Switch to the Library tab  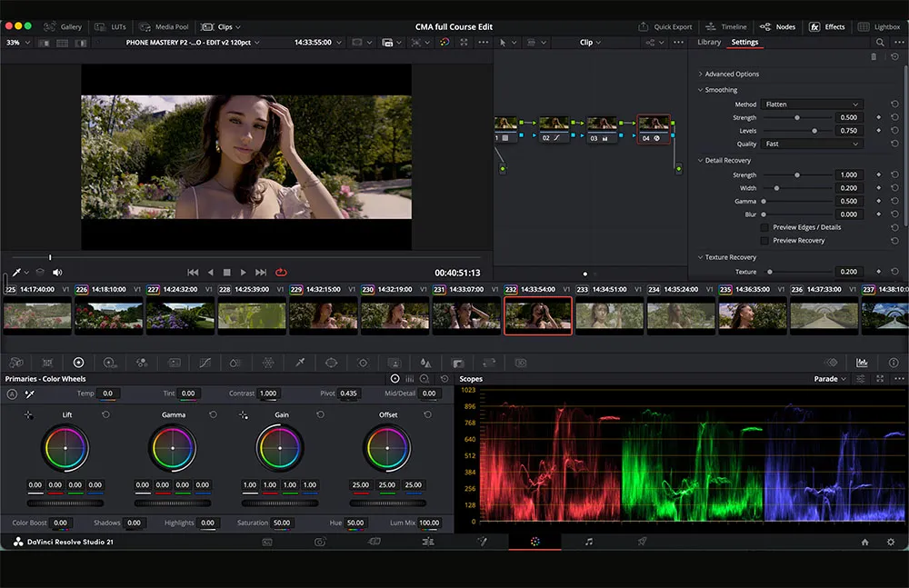[x=709, y=43]
